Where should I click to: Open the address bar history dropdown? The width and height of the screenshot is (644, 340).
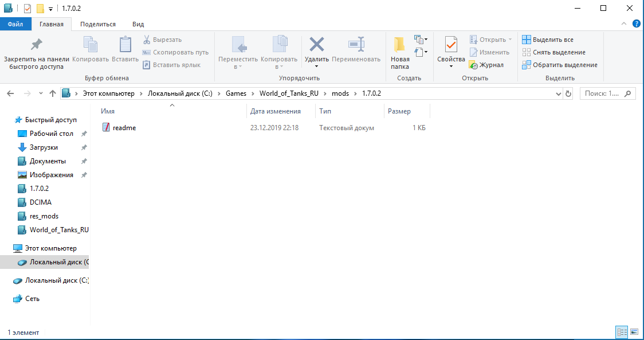[x=559, y=93]
